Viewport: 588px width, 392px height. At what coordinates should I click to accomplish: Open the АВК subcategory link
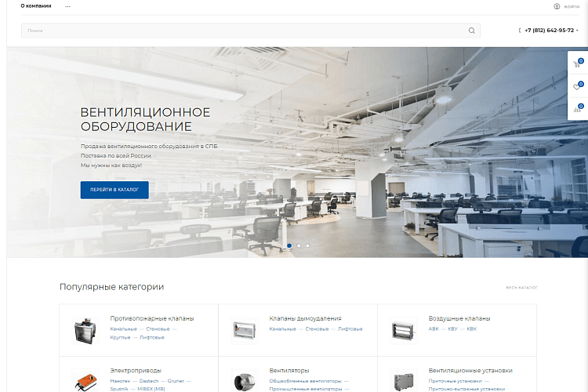[434, 329]
